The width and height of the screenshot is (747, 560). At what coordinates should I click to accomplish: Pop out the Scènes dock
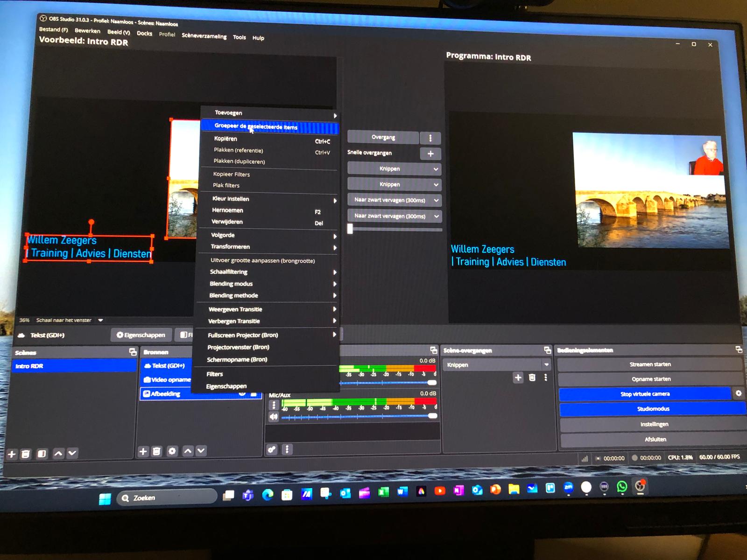[133, 352]
